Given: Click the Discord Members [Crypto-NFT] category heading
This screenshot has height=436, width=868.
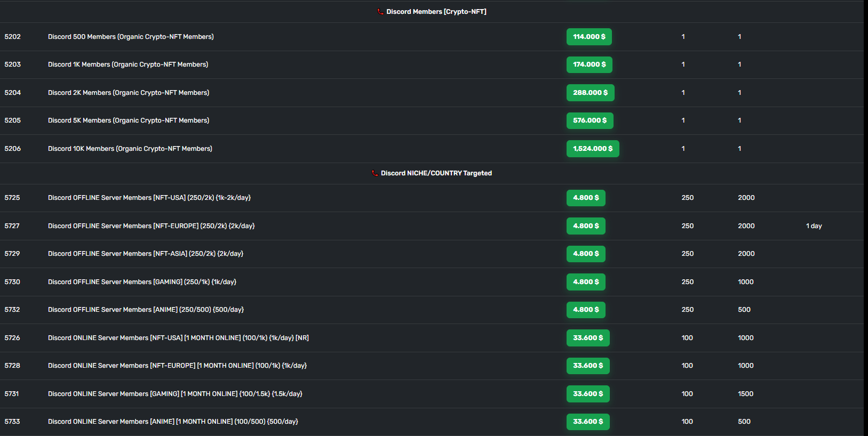Looking at the screenshot, I should point(436,12).
